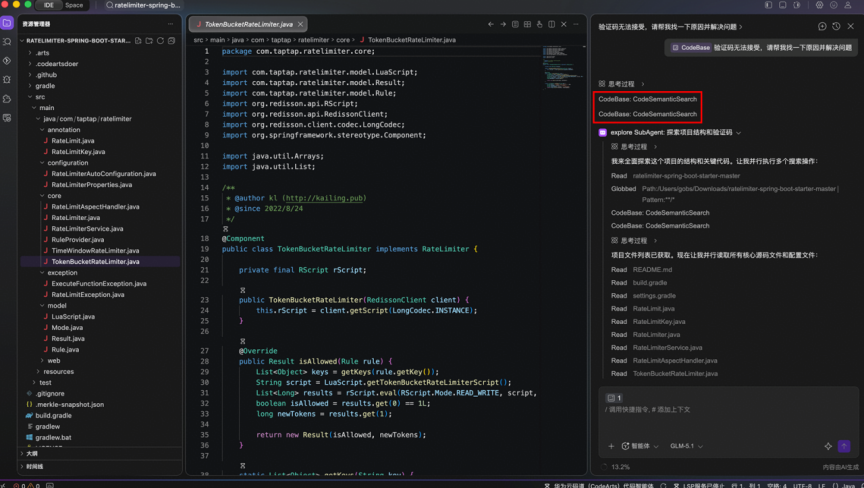Toggle the bottom panel layout icon
The height and width of the screenshot is (488, 864).
pos(782,5)
